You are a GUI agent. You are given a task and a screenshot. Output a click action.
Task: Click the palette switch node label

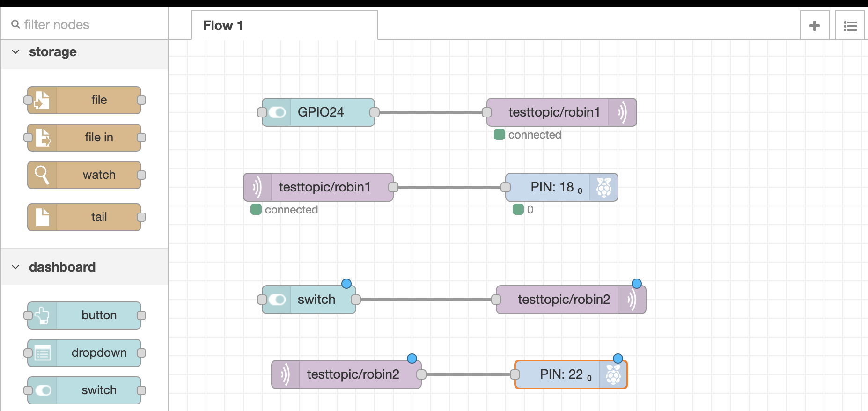coord(99,390)
